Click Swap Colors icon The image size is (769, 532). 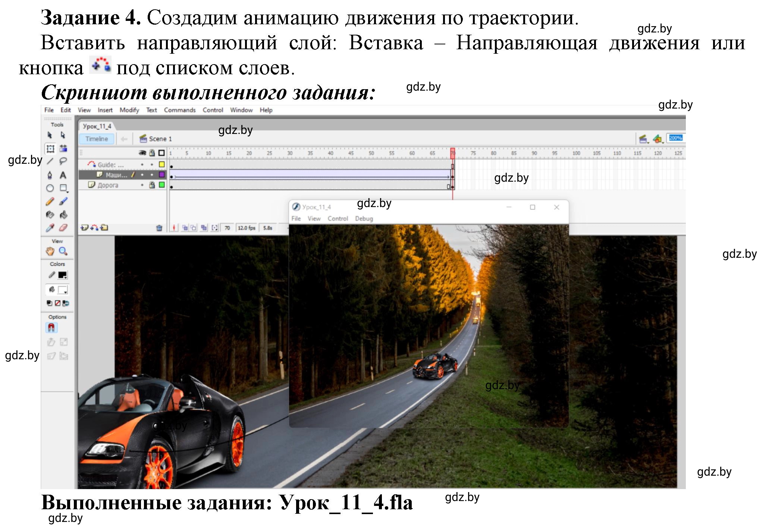click(x=66, y=303)
